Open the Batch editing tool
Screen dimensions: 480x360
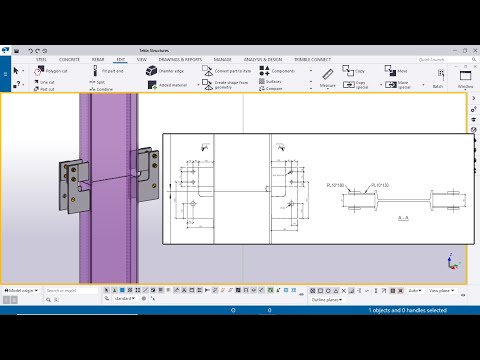(439, 79)
